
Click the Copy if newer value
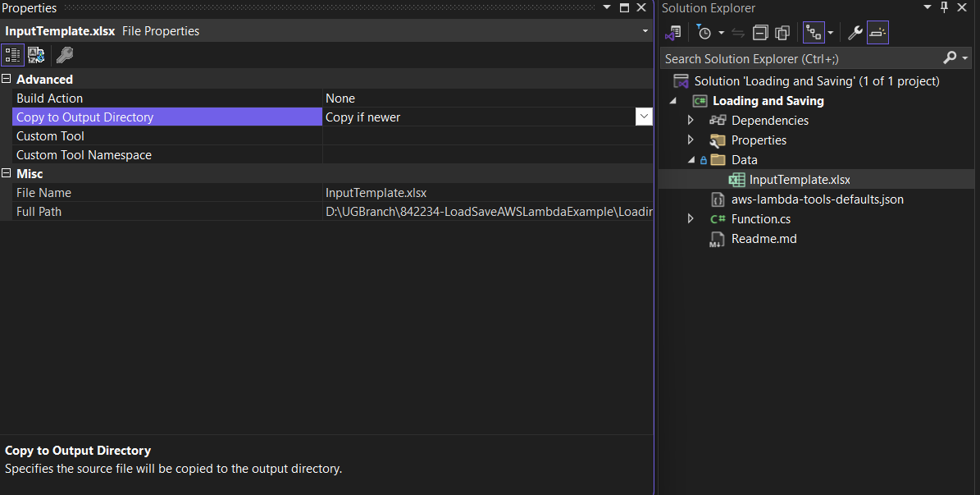click(363, 117)
